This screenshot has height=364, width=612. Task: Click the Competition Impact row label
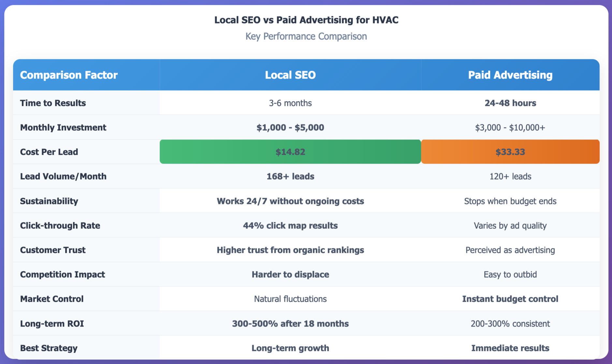tap(62, 274)
